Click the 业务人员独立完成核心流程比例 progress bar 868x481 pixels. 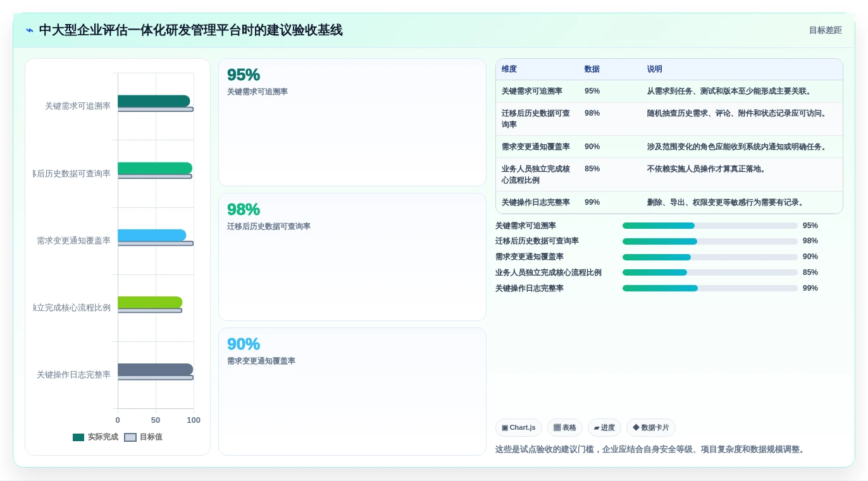tap(710, 272)
